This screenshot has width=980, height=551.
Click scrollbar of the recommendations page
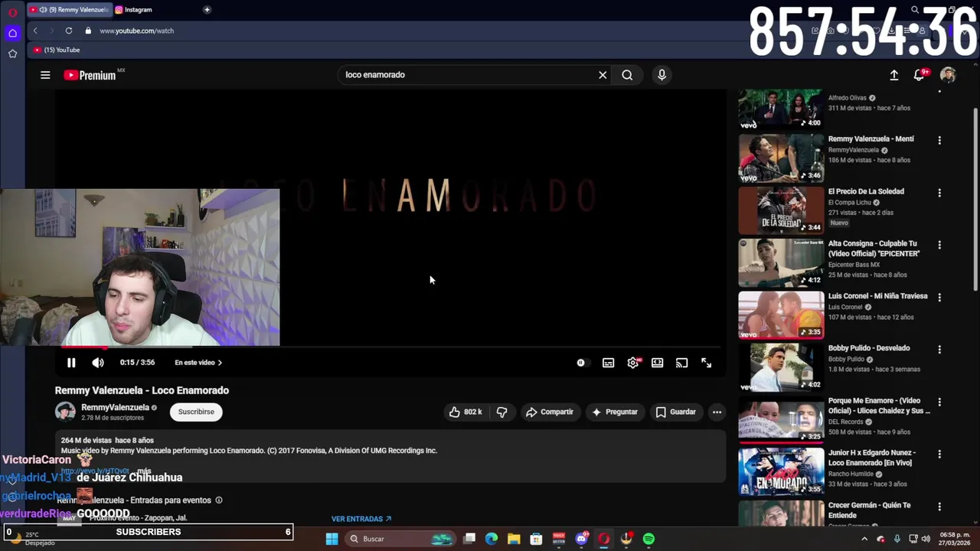pyautogui.click(x=975, y=199)
